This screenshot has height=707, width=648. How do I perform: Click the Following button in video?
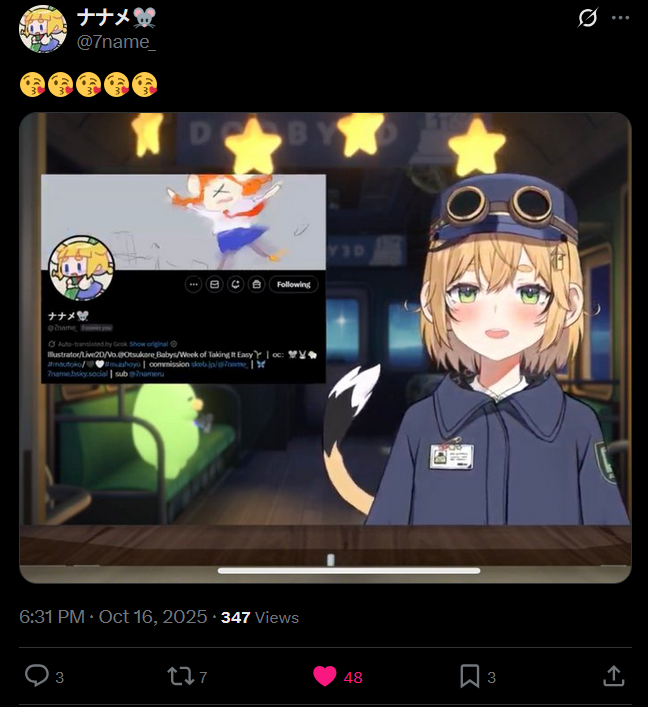point(294,285)
